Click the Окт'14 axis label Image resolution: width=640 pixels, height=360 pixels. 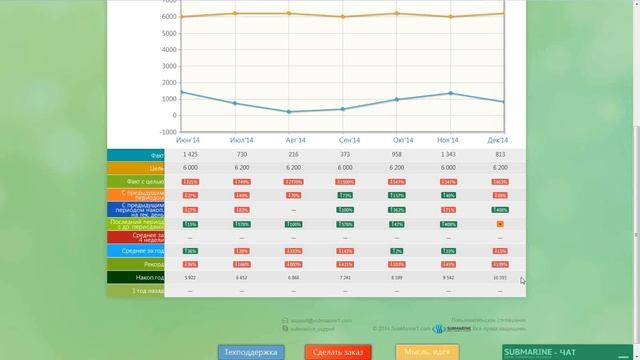(403, 140)
